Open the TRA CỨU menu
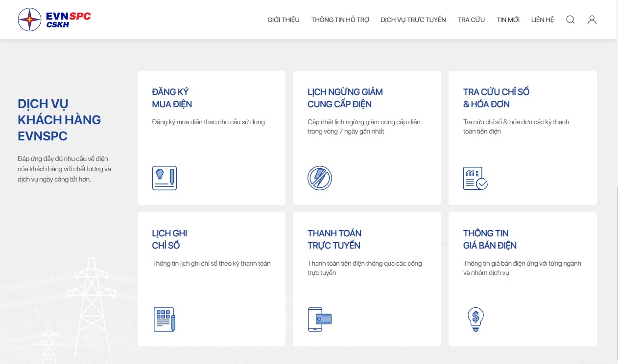 [x=471, y=20]
